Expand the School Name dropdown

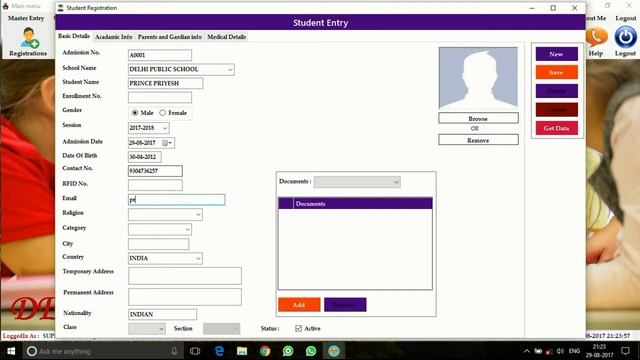230,70
